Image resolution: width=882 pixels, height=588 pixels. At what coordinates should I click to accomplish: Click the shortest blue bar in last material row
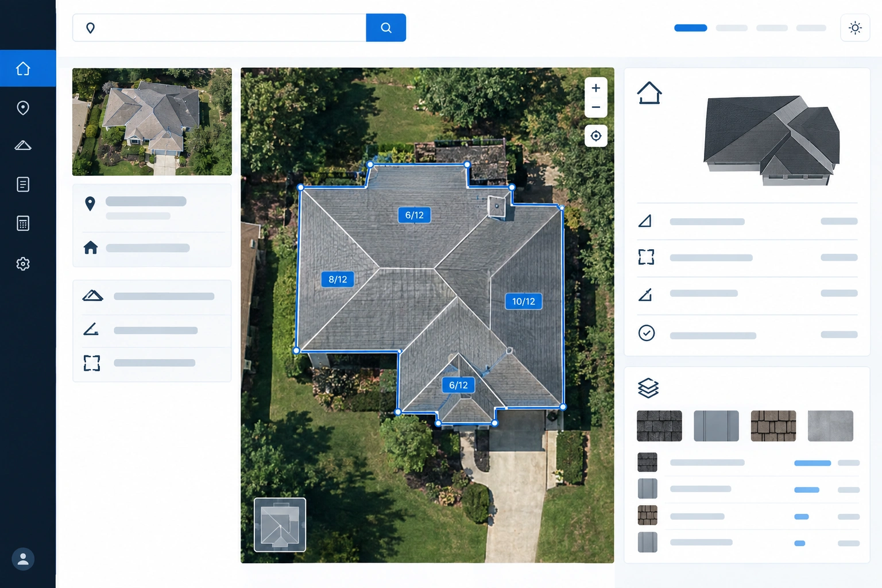[x=799, y=543]
